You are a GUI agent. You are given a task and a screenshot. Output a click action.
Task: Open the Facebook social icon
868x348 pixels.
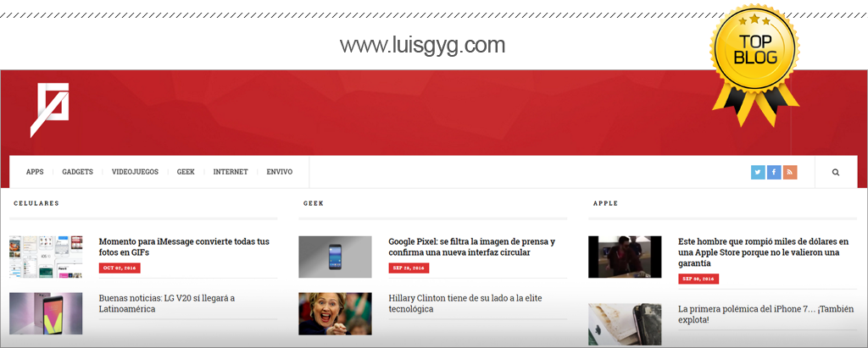(774, 172)
